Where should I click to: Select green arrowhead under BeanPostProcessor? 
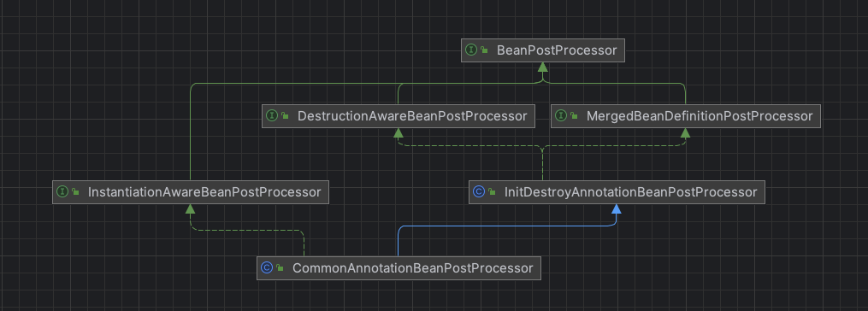[x=542, y=67]
